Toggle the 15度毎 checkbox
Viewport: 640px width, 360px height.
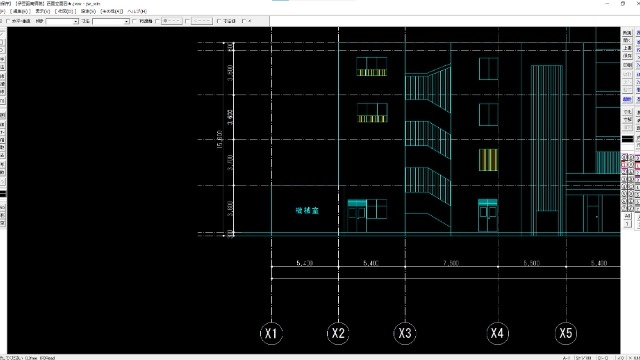click(135, 21)
